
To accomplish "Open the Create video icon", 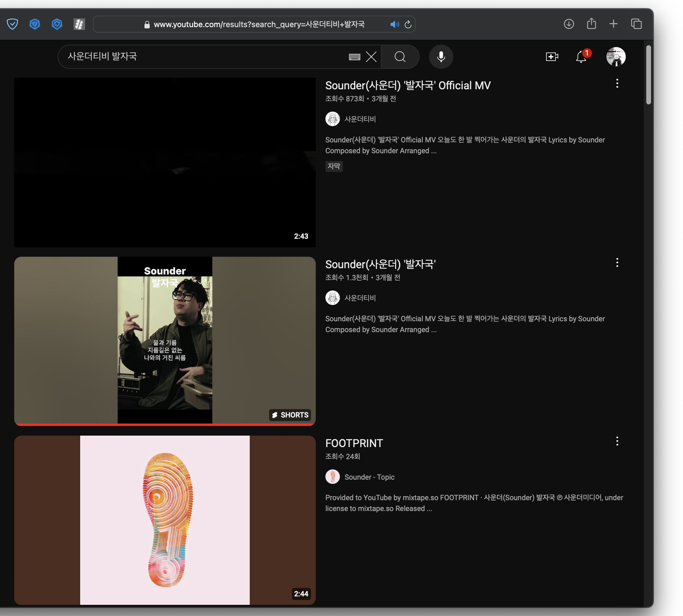I will [x=552, y=56].
